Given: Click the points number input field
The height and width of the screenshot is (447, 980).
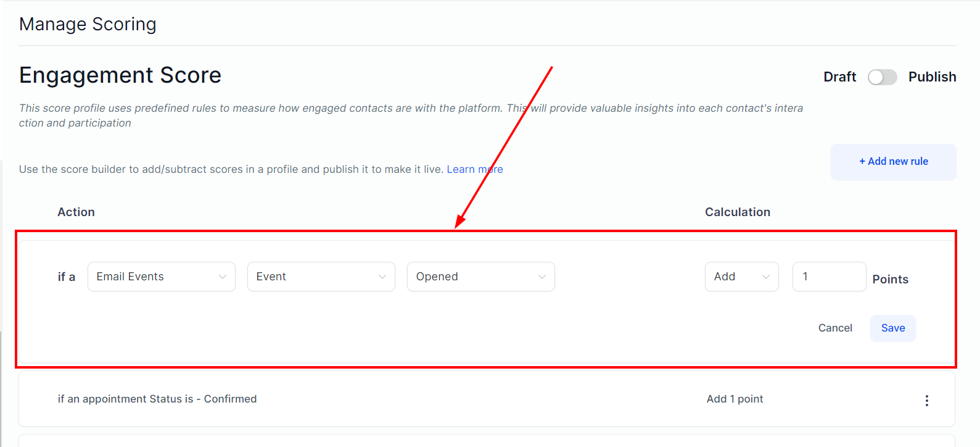Looking at the screenshot, I should coord(828,277).
